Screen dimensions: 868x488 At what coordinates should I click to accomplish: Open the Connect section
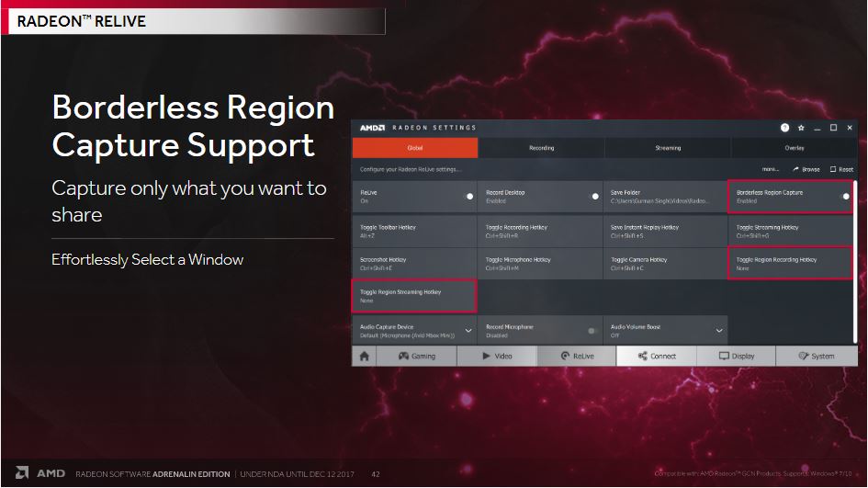pos(657,357)
